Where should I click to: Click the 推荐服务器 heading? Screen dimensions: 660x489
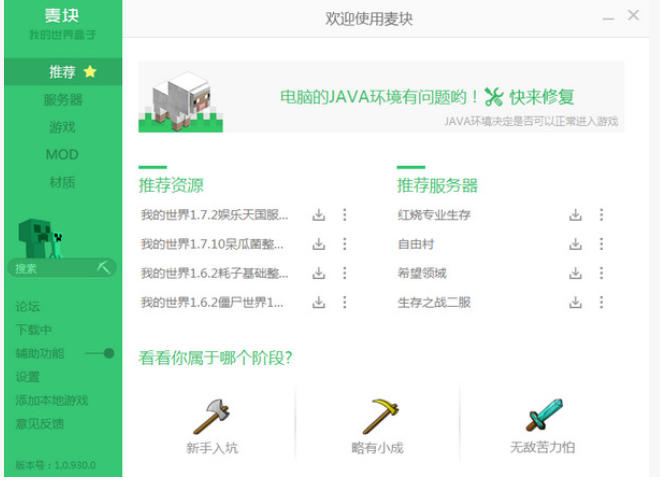coord(438,185)
